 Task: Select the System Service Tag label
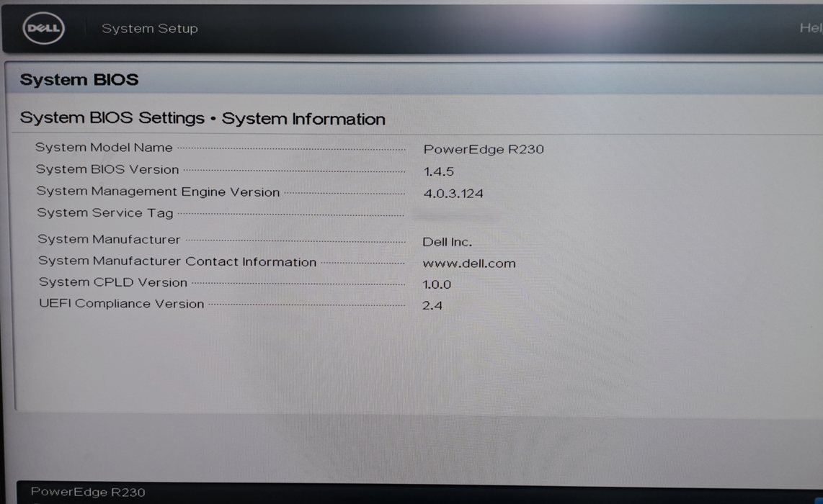105,212
